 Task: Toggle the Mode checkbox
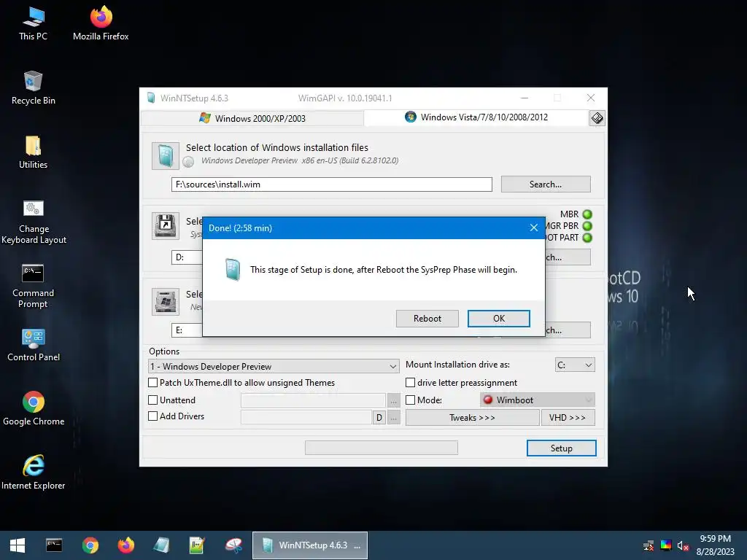410,400
